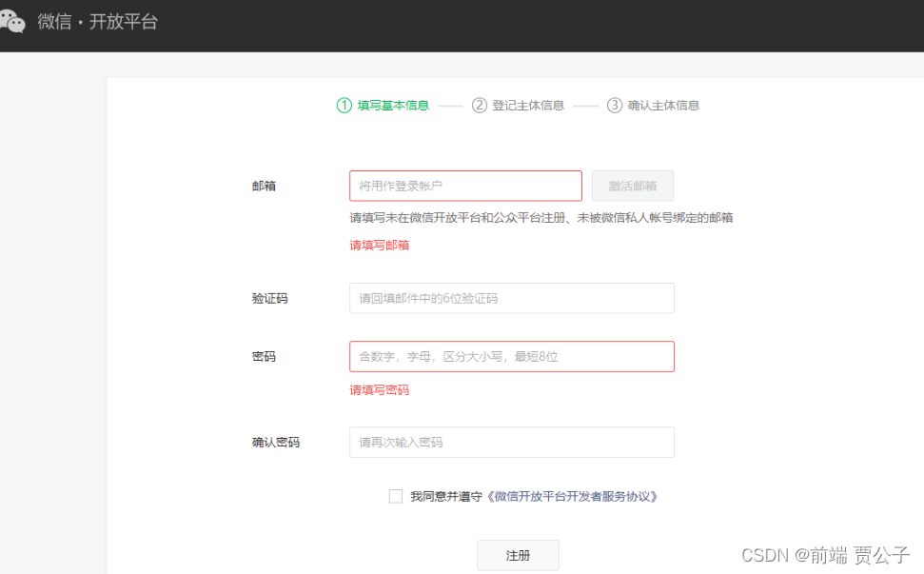This screenshot has height=574, width=924.
Task: Click the step 1 circled number icon
Action: click(x=344, y=106)
